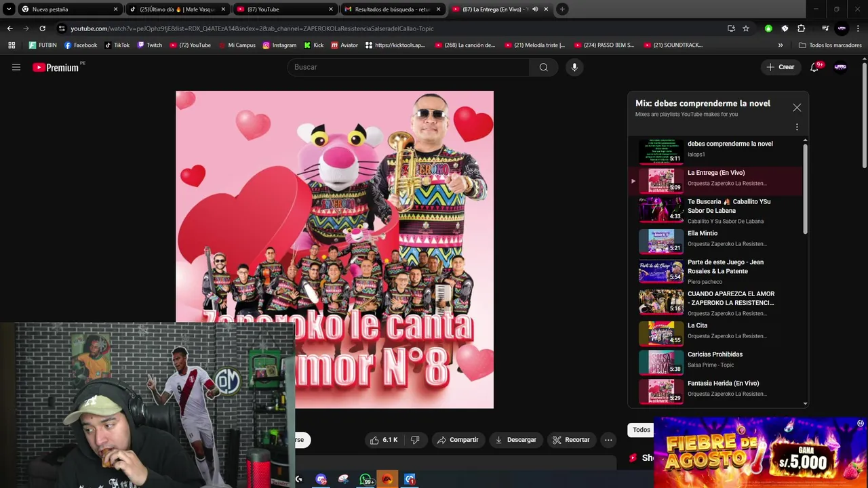Screen dimensions: 868x488
Task: Go to the YouTube Premium home logo
Action: 56,67
